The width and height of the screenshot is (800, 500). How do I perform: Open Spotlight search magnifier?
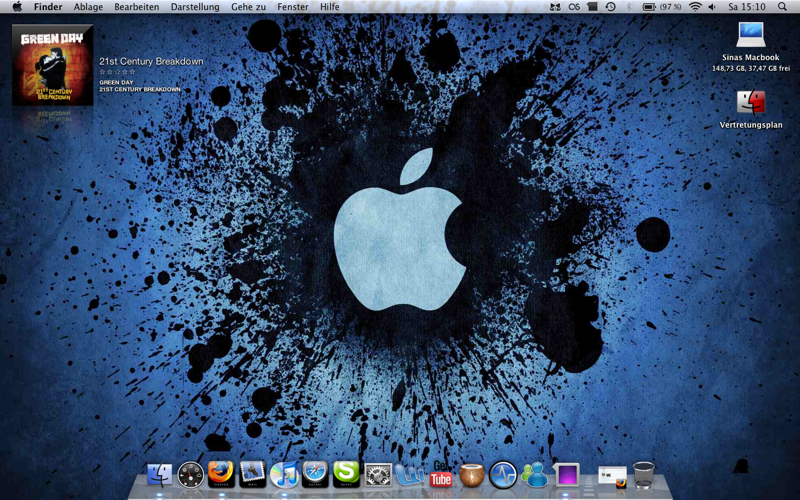tap(782, 7)
